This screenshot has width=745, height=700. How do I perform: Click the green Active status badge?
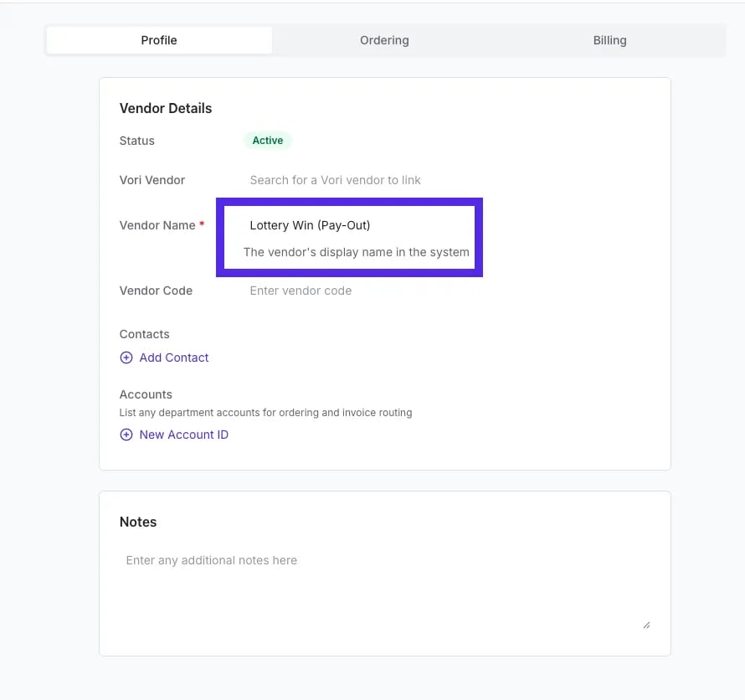tap(268, 140)
